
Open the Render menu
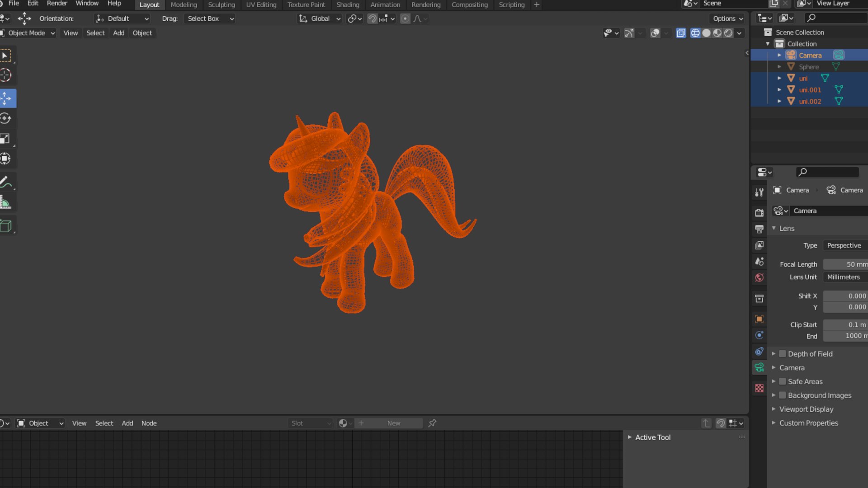click(x=57, y=4)
